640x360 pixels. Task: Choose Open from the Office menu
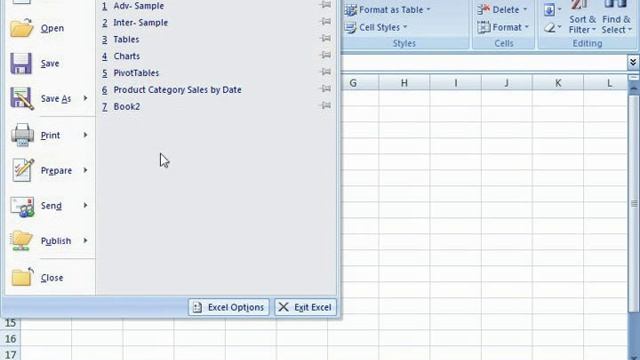tap(51, 28)
